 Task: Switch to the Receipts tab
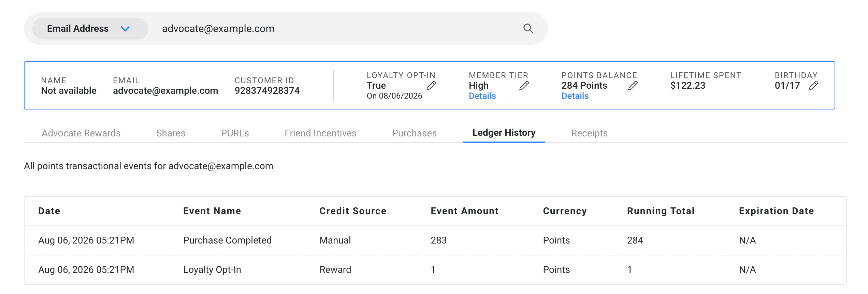point(589,133)
